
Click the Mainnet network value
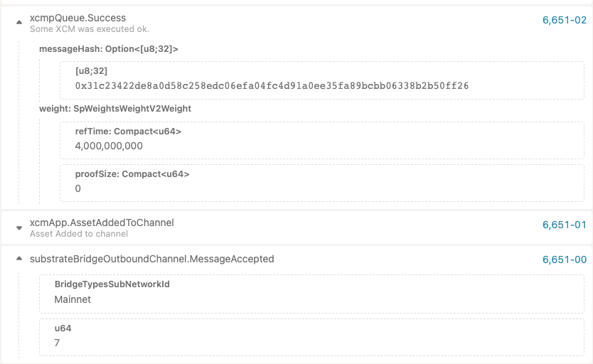pos(73,299)
